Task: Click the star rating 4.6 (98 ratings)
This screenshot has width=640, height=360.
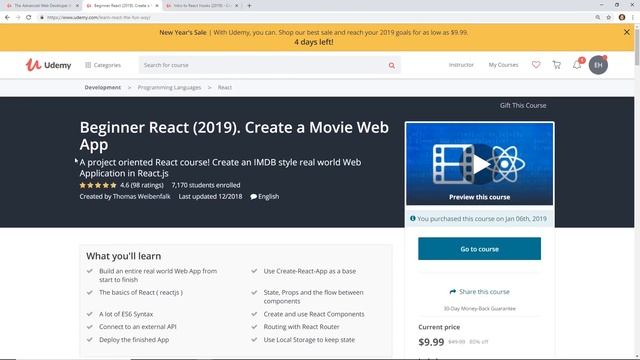Action: (x=121, y=185)
